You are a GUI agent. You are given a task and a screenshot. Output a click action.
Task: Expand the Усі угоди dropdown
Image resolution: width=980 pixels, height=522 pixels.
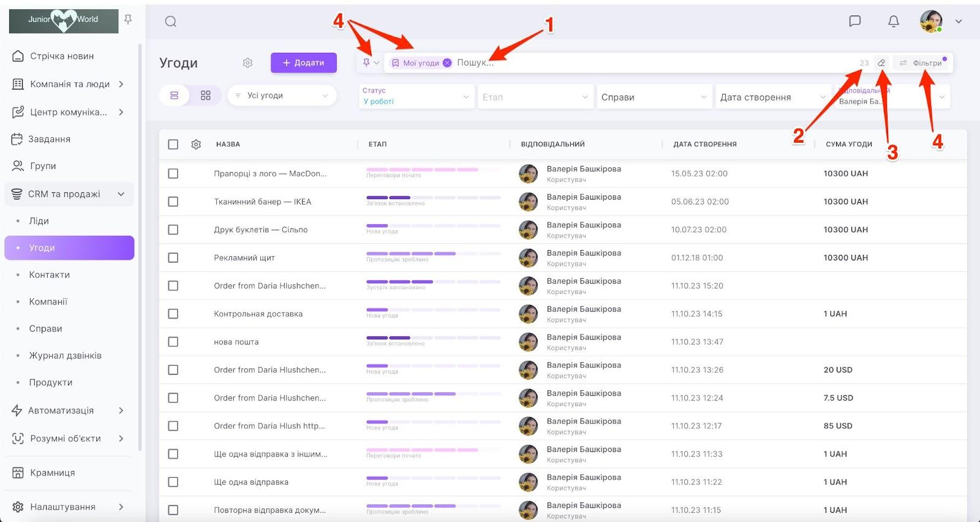click(282, 96)
